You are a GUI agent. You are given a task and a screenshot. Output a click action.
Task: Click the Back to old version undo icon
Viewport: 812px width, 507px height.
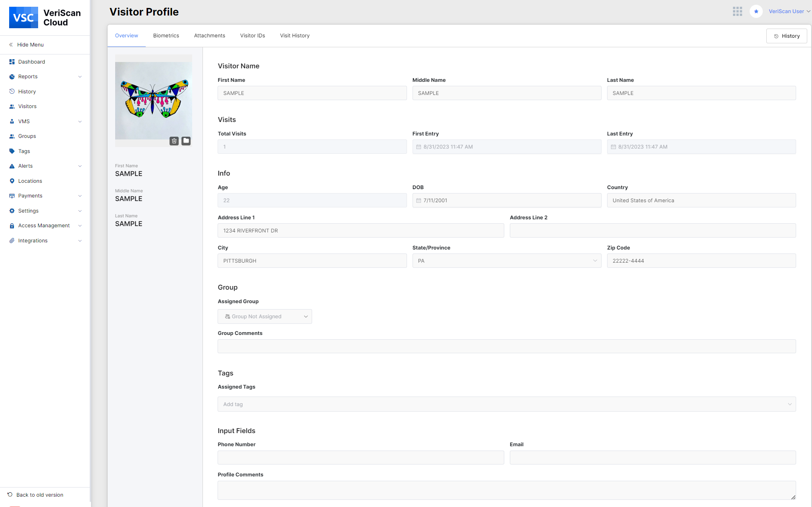(x=10, y=494)
